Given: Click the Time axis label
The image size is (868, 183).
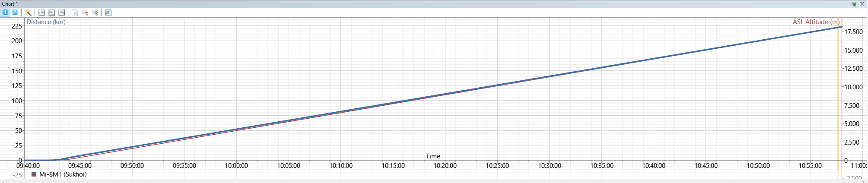Looking at the screenshot, I should click(x=433, y=156).
